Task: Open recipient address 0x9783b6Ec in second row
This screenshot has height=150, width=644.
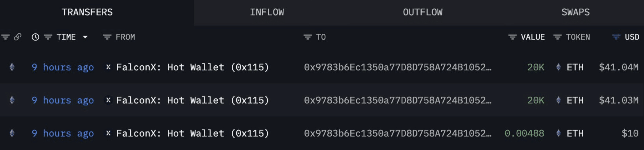Action: [397, 100]
